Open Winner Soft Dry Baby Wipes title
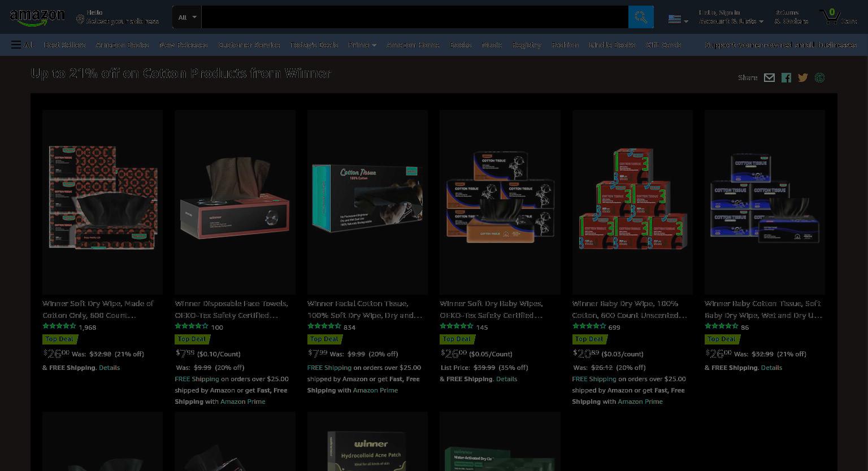This screenshot has width=868, height=471. click(x=491, y=309)
